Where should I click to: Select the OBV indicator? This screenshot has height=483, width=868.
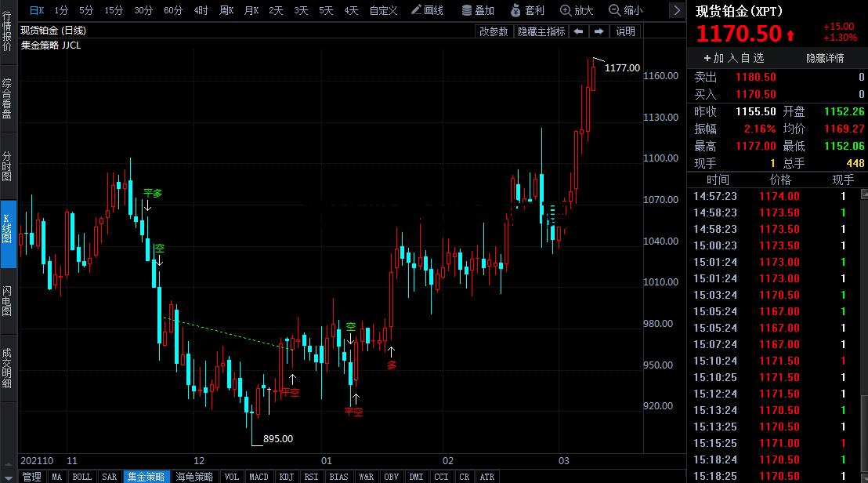[392, 477]
